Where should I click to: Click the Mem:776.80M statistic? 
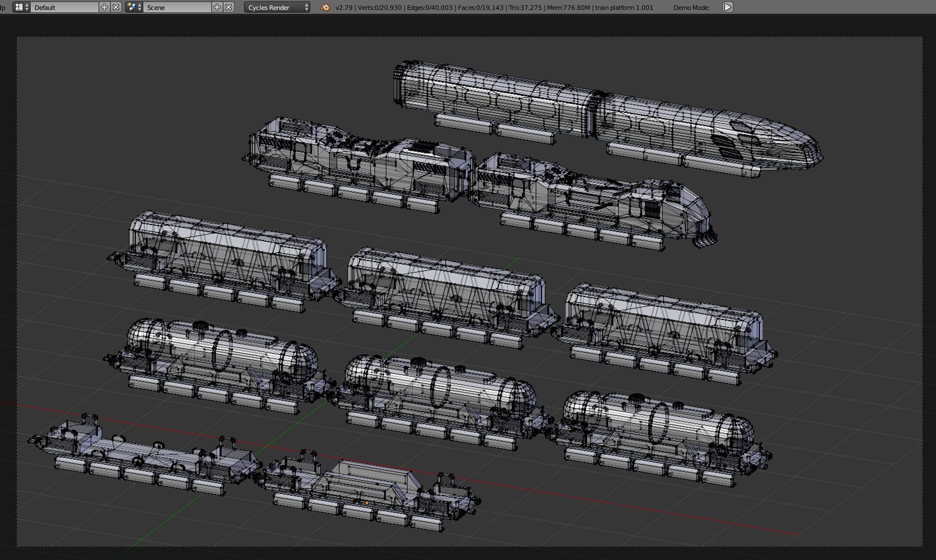568,8
